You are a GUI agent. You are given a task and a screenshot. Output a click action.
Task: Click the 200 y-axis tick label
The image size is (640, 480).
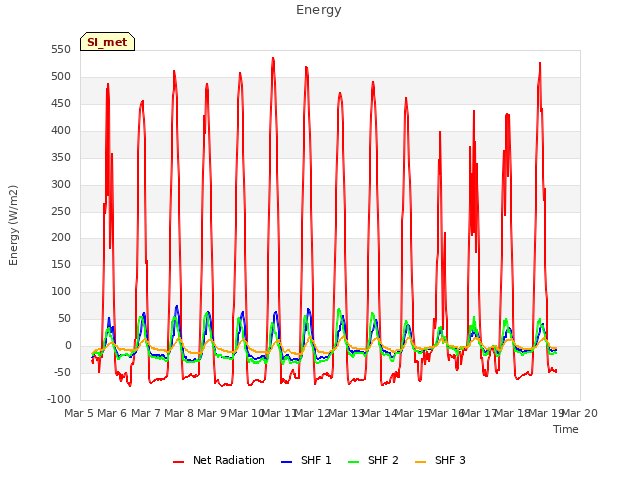point(61,238)
